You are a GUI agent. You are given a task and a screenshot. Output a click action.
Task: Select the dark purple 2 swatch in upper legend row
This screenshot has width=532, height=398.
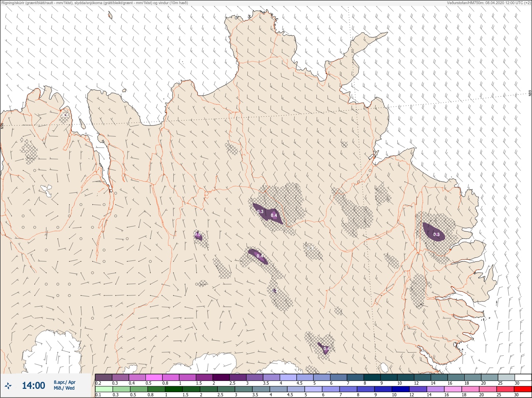pyautogui.click(x=221, y=377)
